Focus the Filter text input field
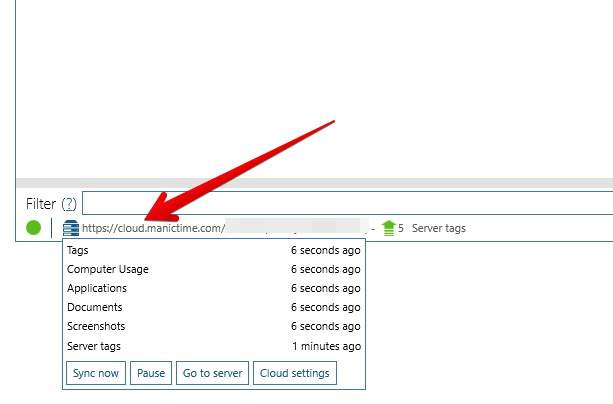Image resolution: width=613 pixels, height=404 pixels. click(346, 203)
